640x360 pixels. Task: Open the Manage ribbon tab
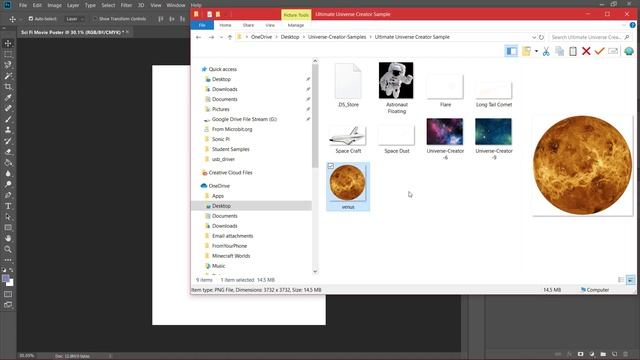(296, 25)
